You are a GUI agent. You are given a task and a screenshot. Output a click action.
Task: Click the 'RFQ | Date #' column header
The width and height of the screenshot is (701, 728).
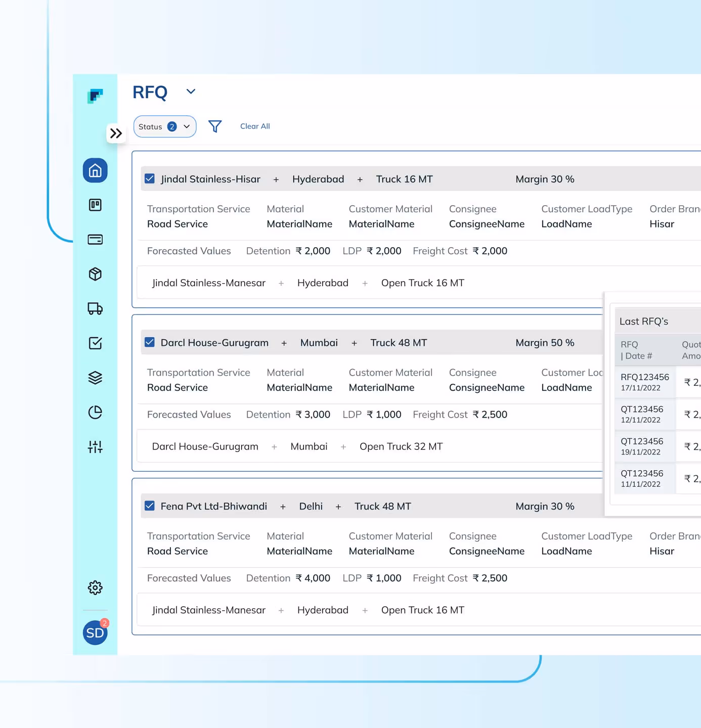(636, 350)
